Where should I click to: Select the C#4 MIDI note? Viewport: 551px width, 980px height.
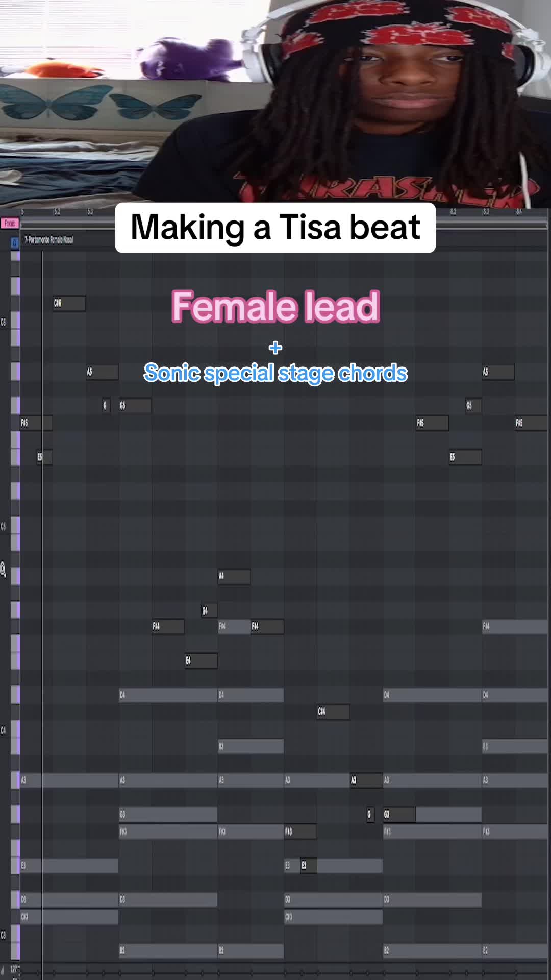click(334, 712)
